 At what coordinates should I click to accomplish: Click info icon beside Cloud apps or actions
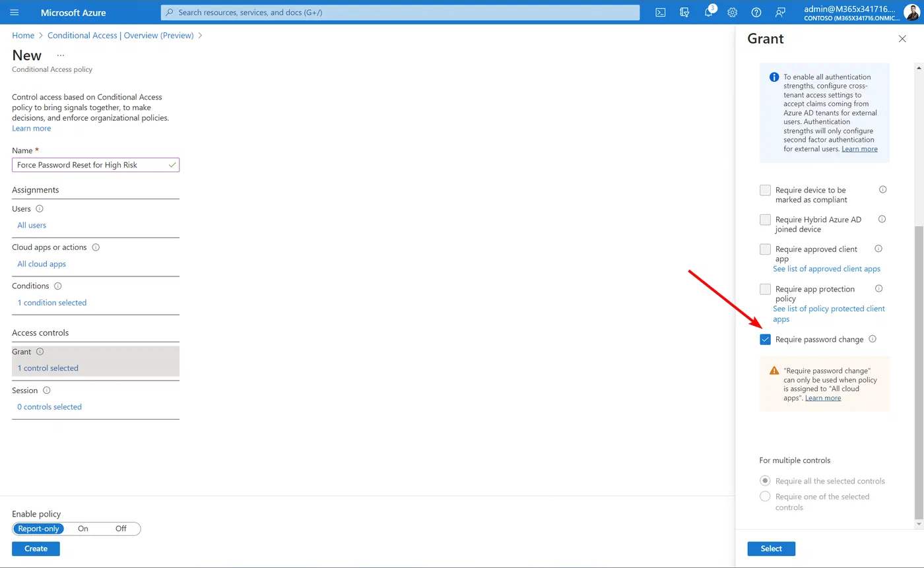click(x=96, y=247)
